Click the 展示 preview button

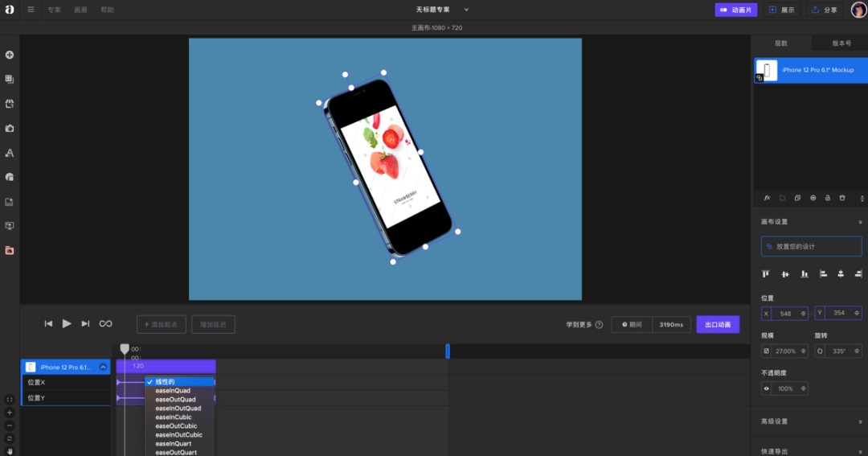tap(782, 10)
